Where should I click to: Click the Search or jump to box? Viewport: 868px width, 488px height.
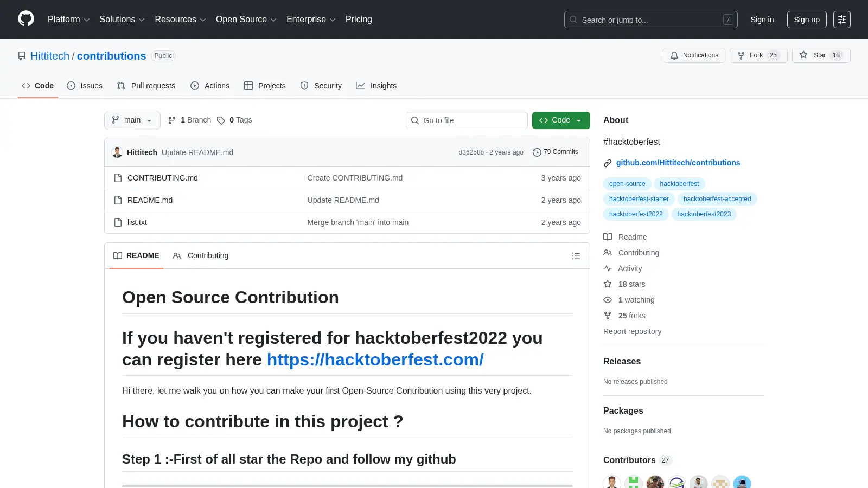point(650,20)
